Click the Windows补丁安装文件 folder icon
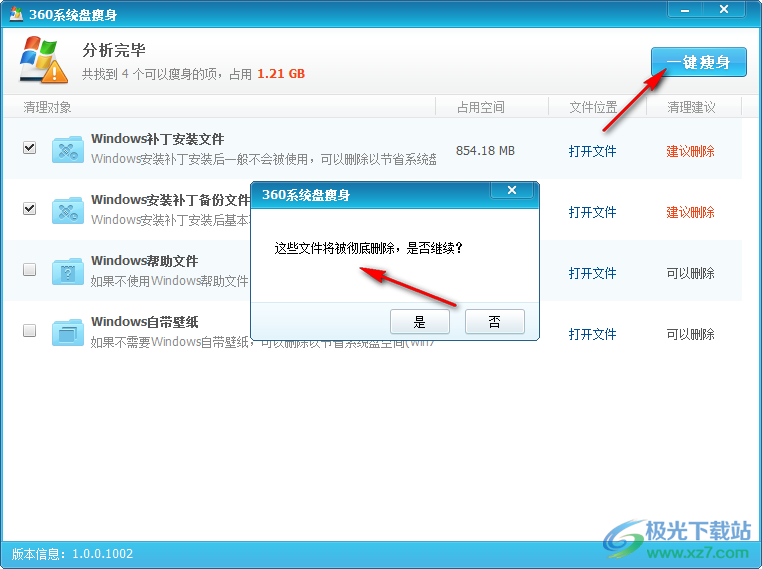This screenshot has width=762, height=569. 68,150
